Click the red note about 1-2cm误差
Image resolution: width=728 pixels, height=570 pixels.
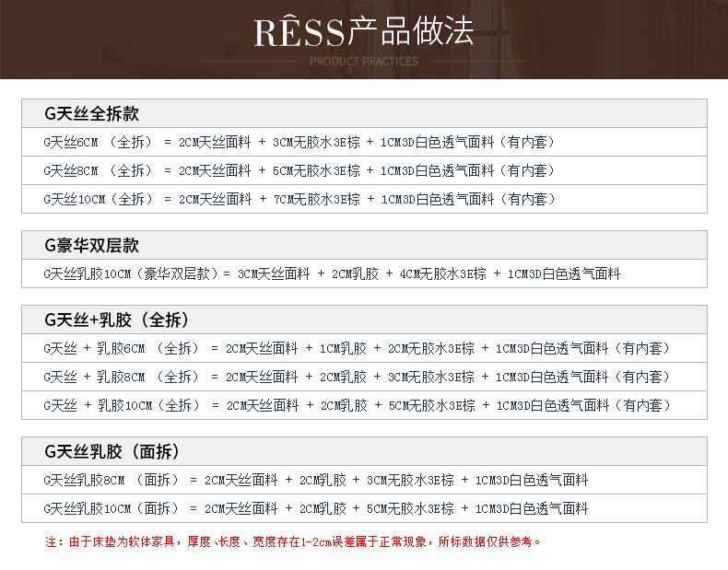293,541
